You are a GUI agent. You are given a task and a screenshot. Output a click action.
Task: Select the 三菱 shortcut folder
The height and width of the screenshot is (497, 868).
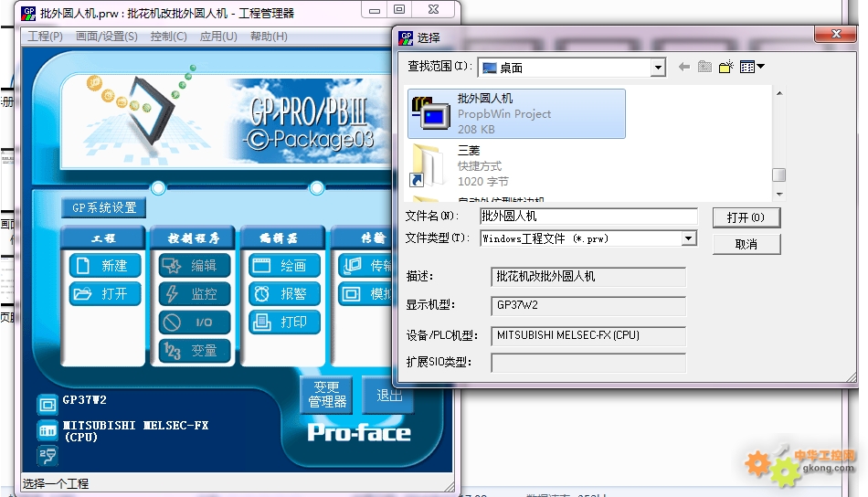(516, 165)
